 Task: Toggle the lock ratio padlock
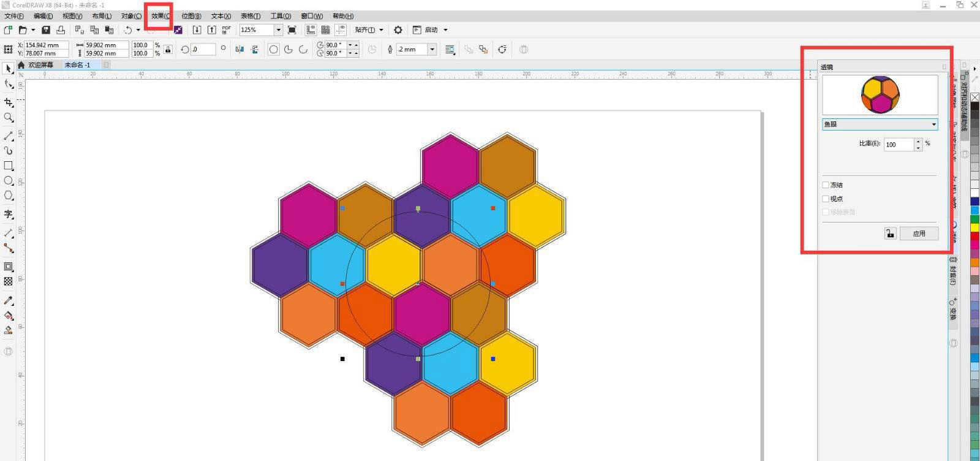point(168,49)
